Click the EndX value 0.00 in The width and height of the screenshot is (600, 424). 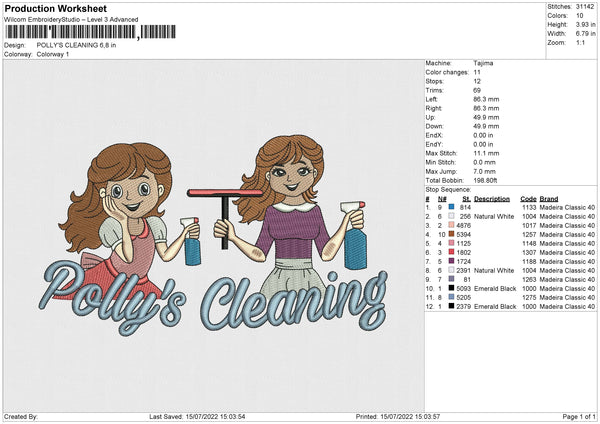pyautogui.click(x=483, y=135)
